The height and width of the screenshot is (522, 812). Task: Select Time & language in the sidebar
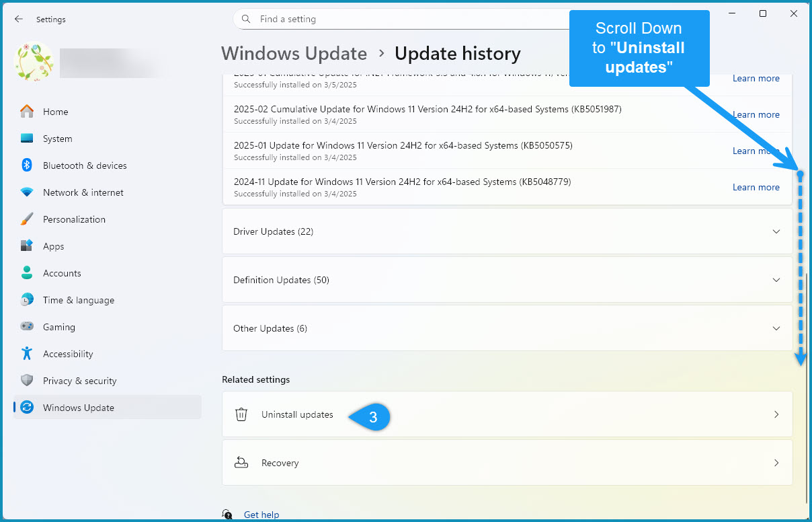27,300
